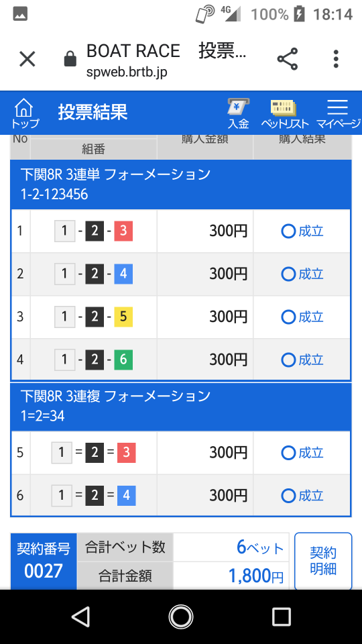Screen dimensions: 362x644
Task: Tap the browser share icon
Action: pyautogui.click(x=288, y=59)
